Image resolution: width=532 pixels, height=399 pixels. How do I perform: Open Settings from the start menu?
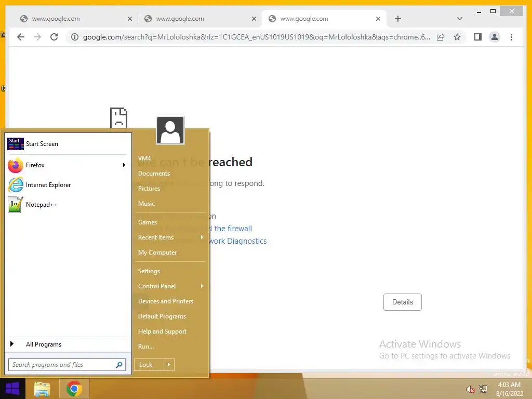pyautogui.click(x=149, y=271)
